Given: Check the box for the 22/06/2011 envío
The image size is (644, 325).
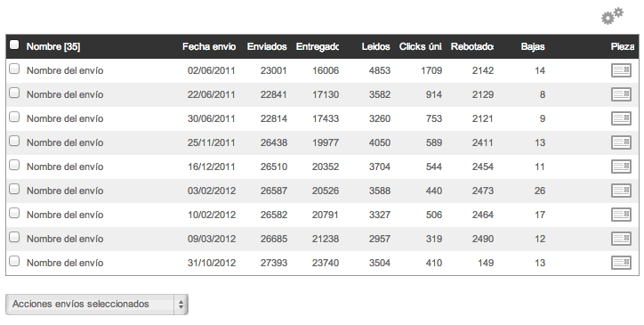Looking at the screenshot, I should [x=14, y=93].
